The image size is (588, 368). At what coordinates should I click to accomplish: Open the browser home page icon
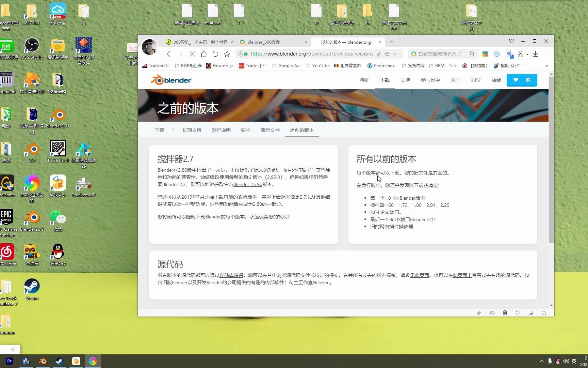tap(204, 54)
